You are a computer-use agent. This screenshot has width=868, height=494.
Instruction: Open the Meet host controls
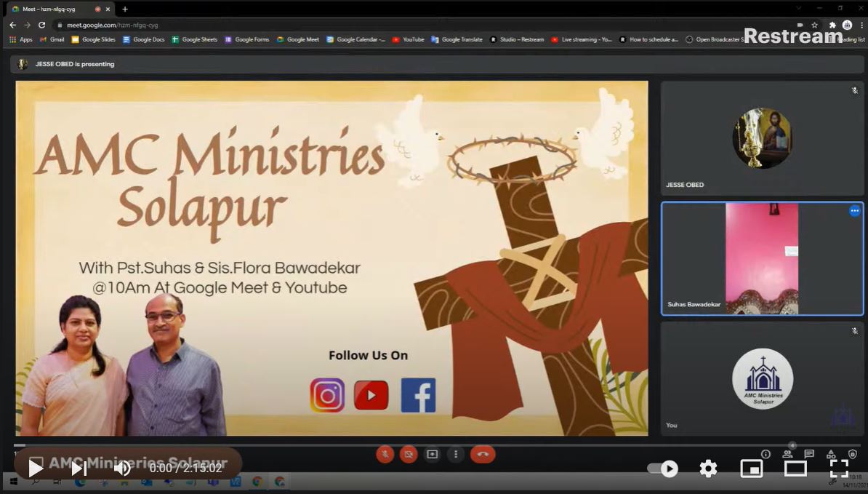click(x=852, y=454)
